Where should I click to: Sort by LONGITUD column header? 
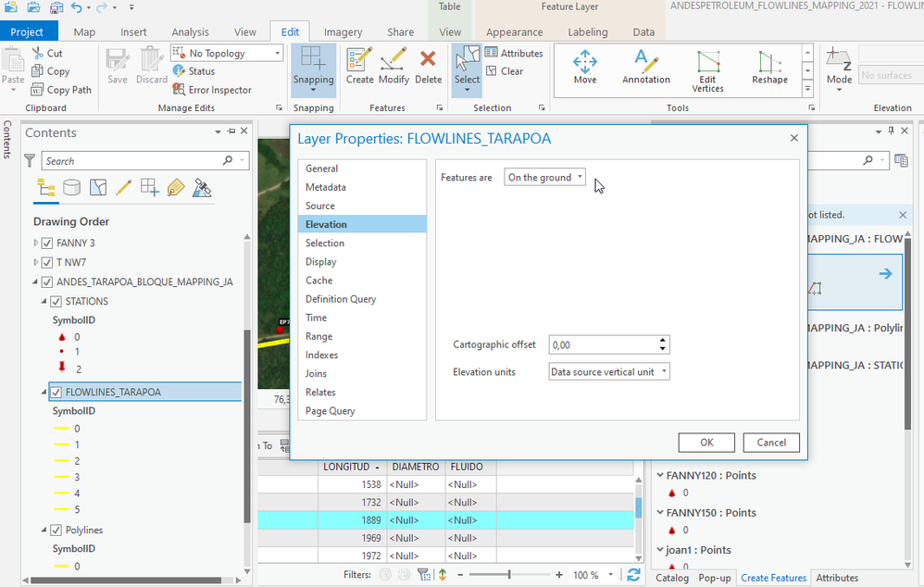pyautogui.click(x=352, y=467)
